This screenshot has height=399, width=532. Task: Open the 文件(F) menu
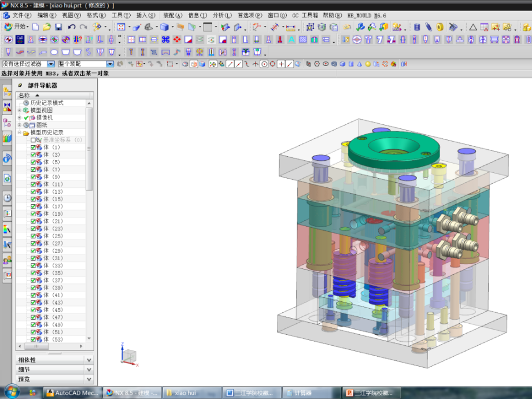tap(22, 15)
